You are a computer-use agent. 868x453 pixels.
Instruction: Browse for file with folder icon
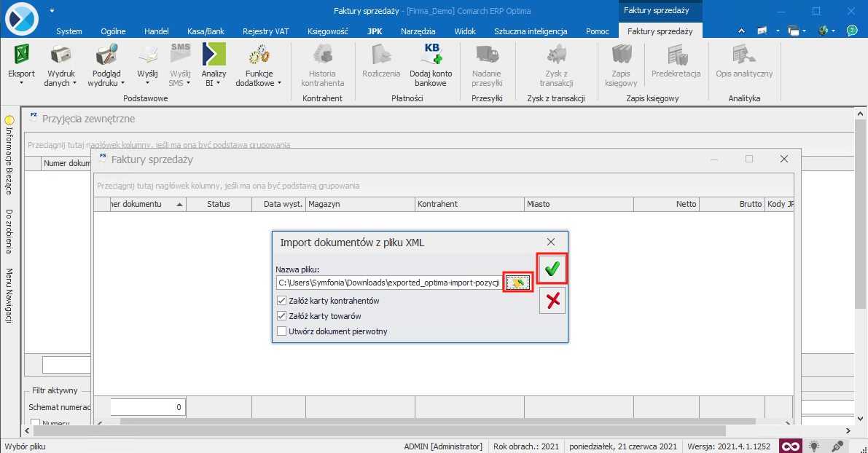[517, 283]
